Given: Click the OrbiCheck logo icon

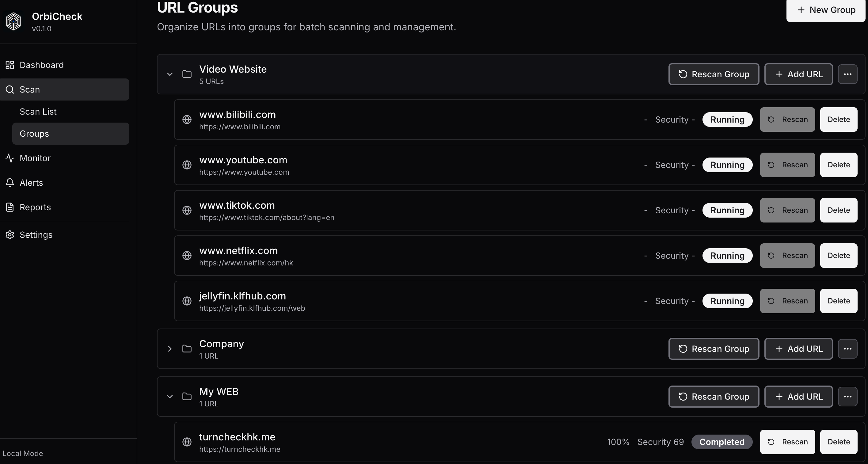Looking at the screenshot, I should click(13, 21).
